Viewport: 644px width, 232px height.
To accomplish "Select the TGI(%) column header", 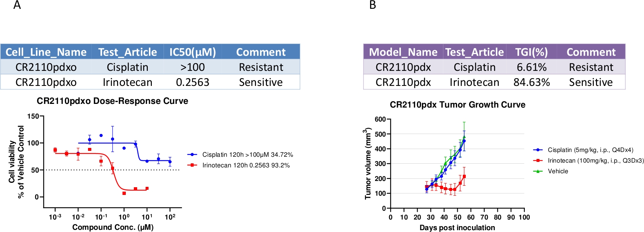I will [531, 52].
